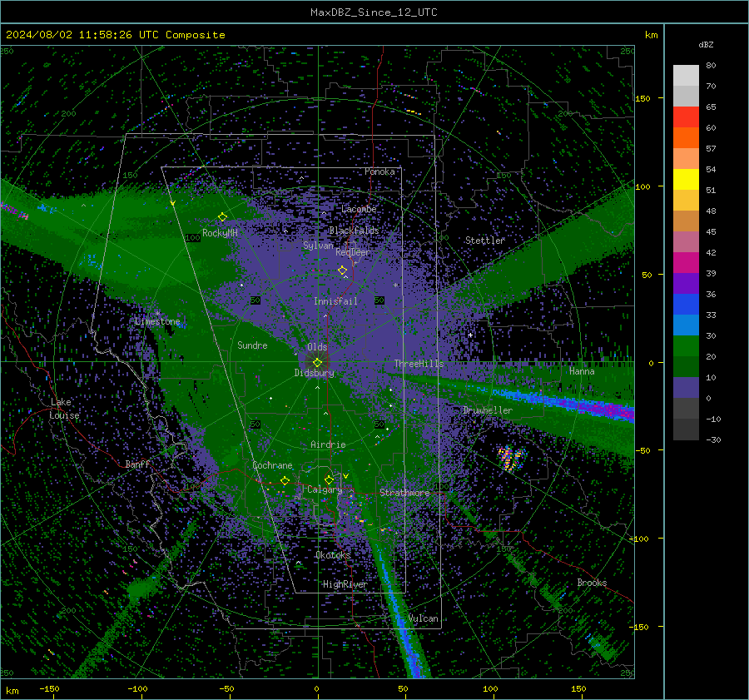Screen dimensions: 749x700
Task: Click the Vulcan label
Action: [423, 618]
